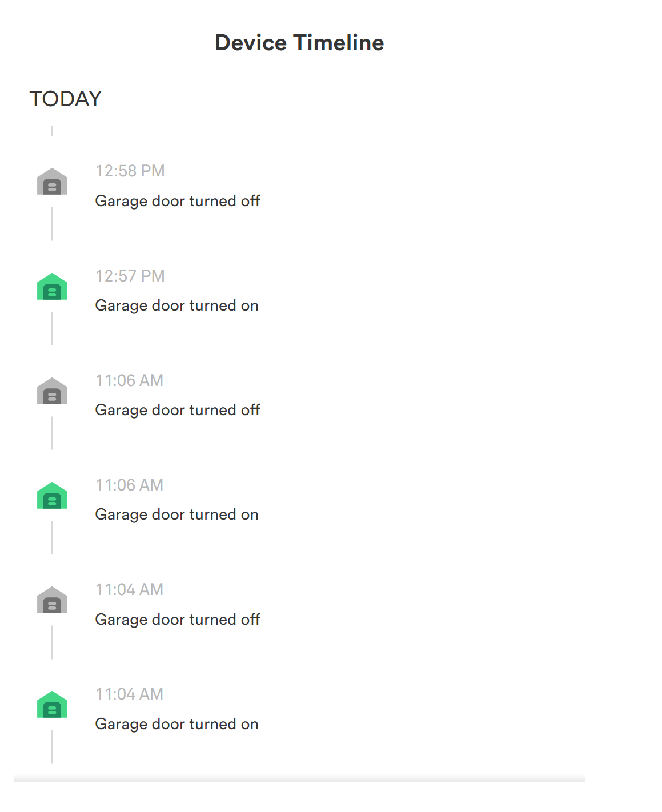The height and width of the screenshot is (812, 662).
Task: Toggle the garage door off event at 12:58 PM
Action: [x=178, y=201]
